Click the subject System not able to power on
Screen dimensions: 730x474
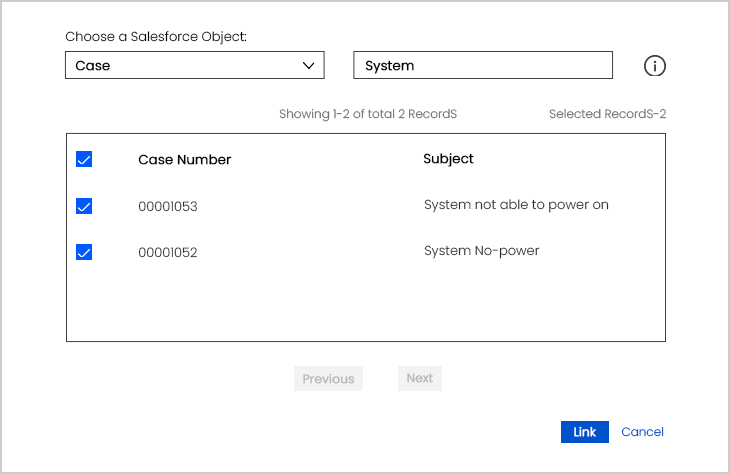coord(516,205)
